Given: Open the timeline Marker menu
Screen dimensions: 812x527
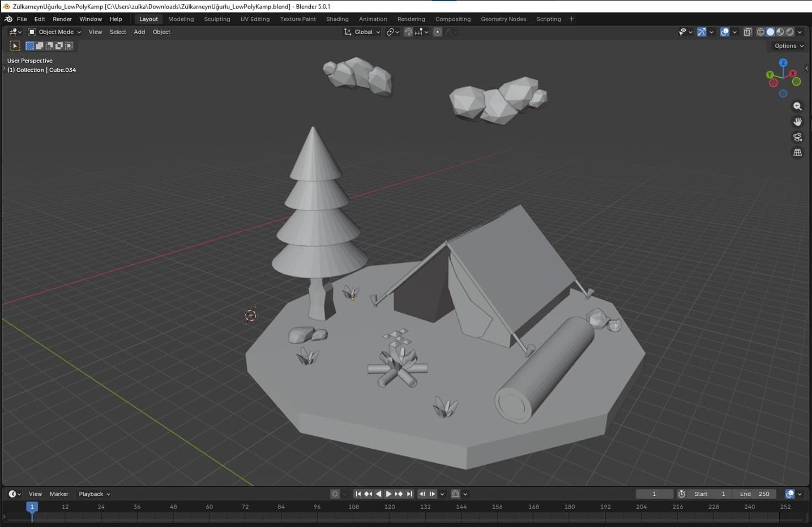Looking at the screenshot, I should (59, 494).
